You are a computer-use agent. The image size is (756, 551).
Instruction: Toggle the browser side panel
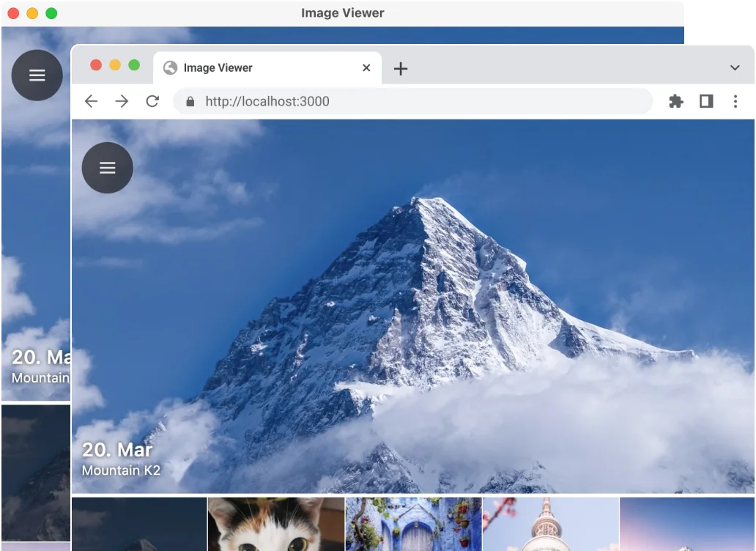coord(706,102)
